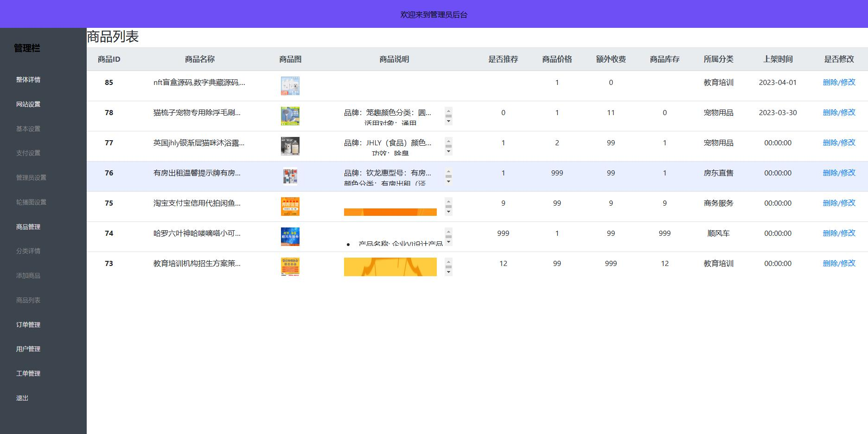
Task: Open 支付设置 submenu item
Action: coord(28,153)
